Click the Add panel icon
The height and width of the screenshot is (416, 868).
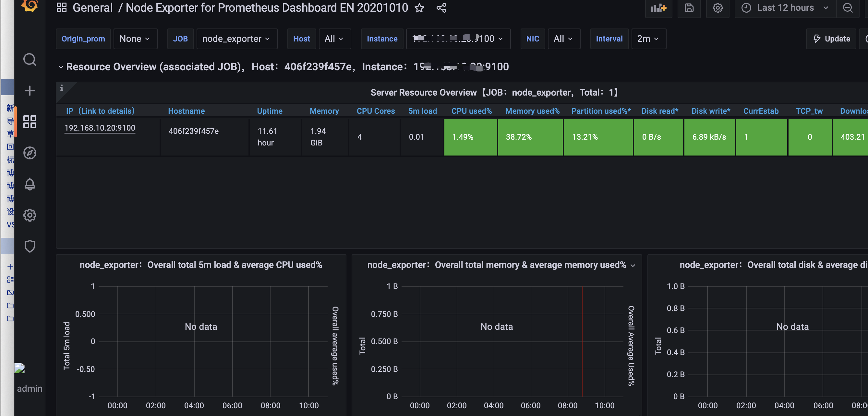pos(658,8)
